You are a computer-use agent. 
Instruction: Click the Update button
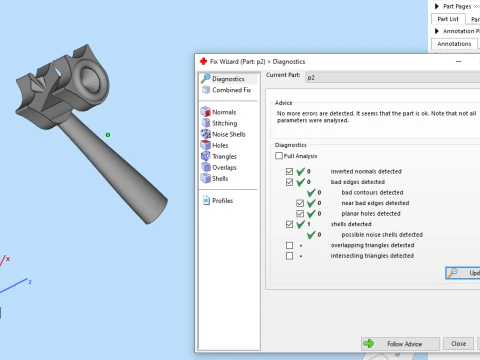pos(463,273)
